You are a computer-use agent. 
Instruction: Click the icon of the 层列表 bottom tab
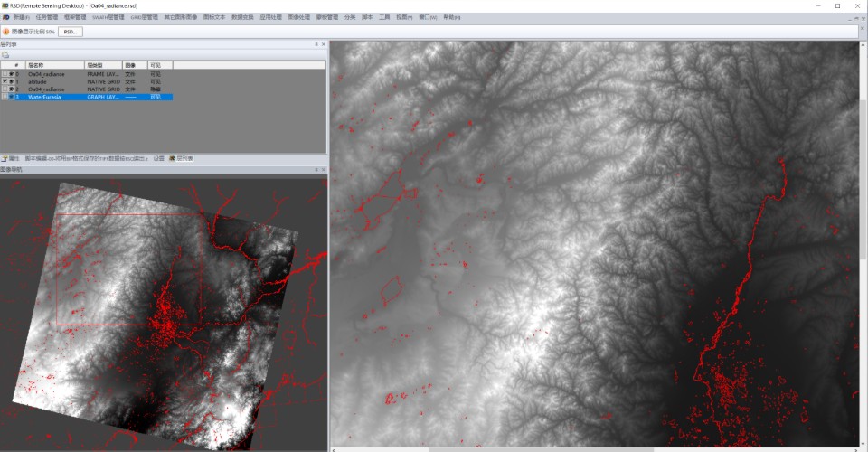(x=172, y=158)
